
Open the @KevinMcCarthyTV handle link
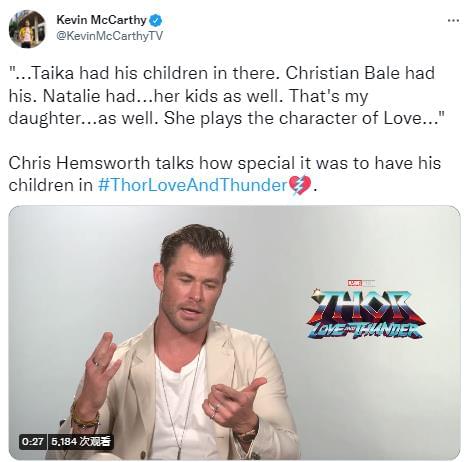click(109, 35)
